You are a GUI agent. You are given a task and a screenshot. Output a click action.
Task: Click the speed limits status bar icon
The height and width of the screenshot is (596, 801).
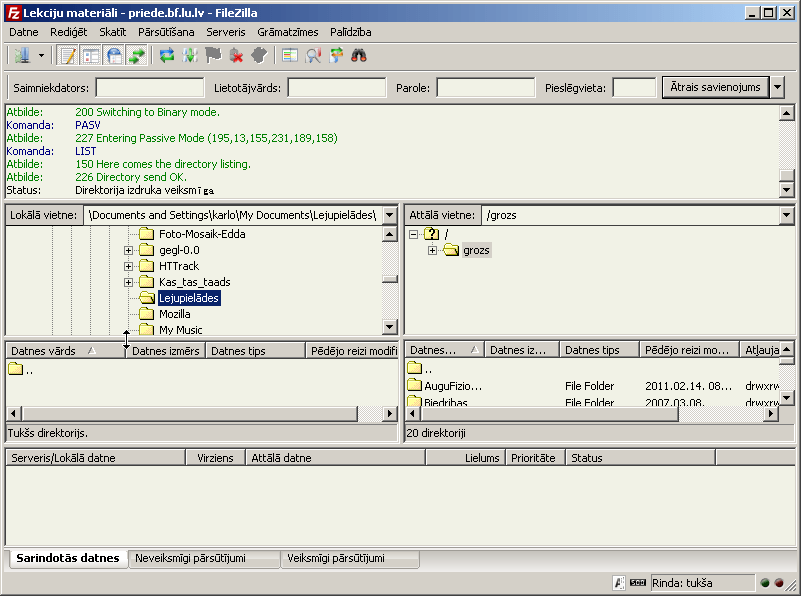click(x=638, y=582)
